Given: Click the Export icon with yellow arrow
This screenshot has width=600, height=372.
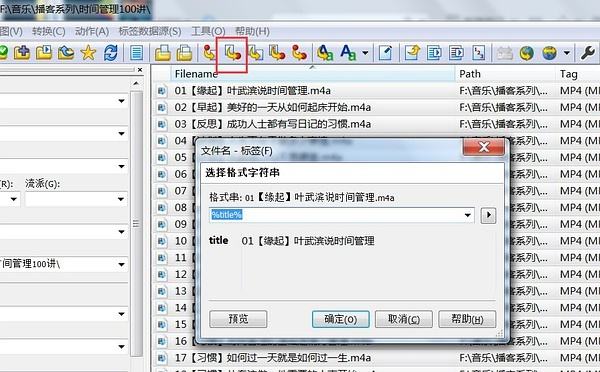Looking at the screenshot, I should pos(412,53).
